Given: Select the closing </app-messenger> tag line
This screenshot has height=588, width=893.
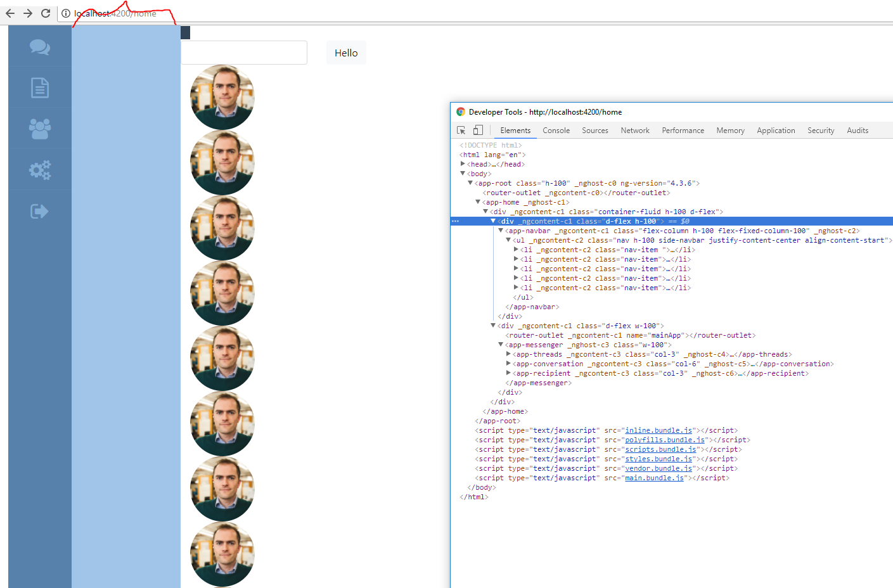Looking at the screenshot, I should coord(538,383).
